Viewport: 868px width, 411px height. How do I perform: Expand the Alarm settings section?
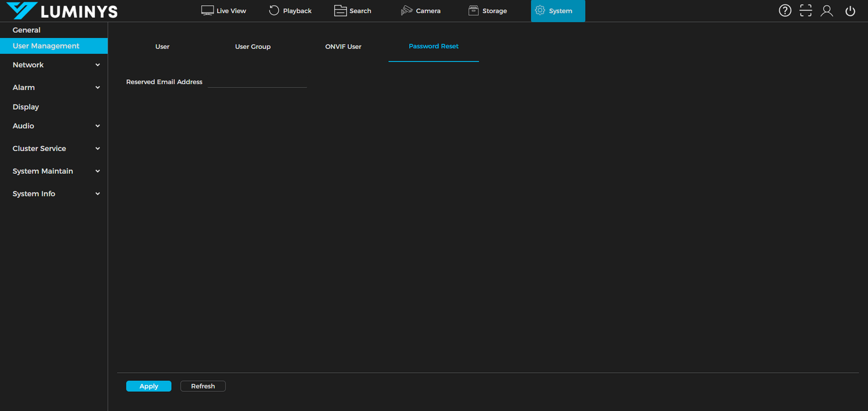coord(54,87)
